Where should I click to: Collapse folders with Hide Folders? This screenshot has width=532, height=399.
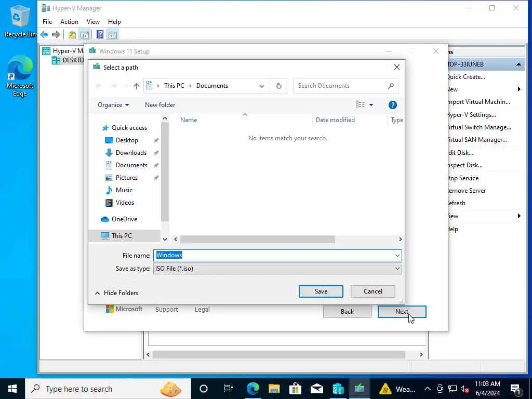pyautogui.click(x=116, y=293)
